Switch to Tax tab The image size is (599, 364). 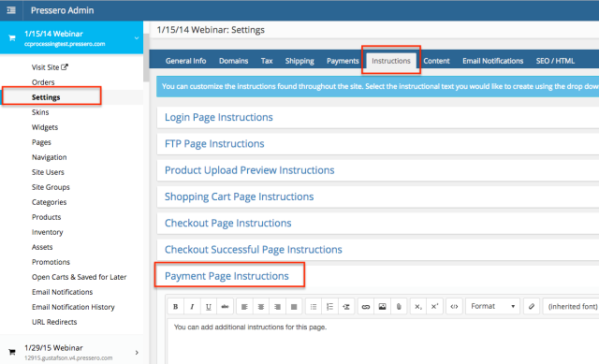click(267, 61)
